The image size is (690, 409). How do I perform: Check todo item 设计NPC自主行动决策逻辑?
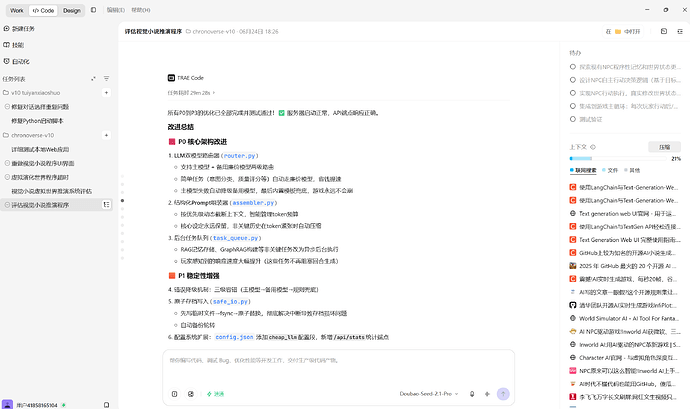pos(573,80)
